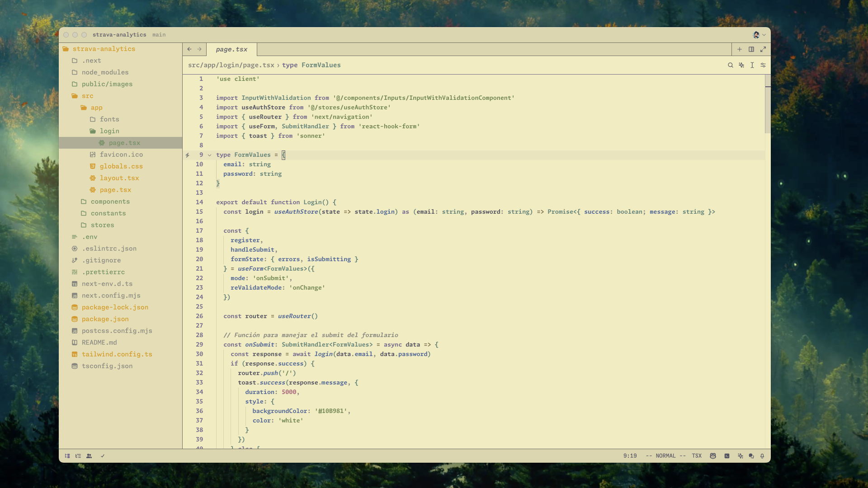Open the TSX language selector
This screenshot has width=868, height=488.
[x=696, y=456]
